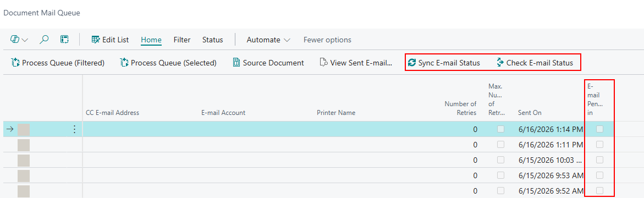Click Sync E-mail Status

[x=444, y=63]
